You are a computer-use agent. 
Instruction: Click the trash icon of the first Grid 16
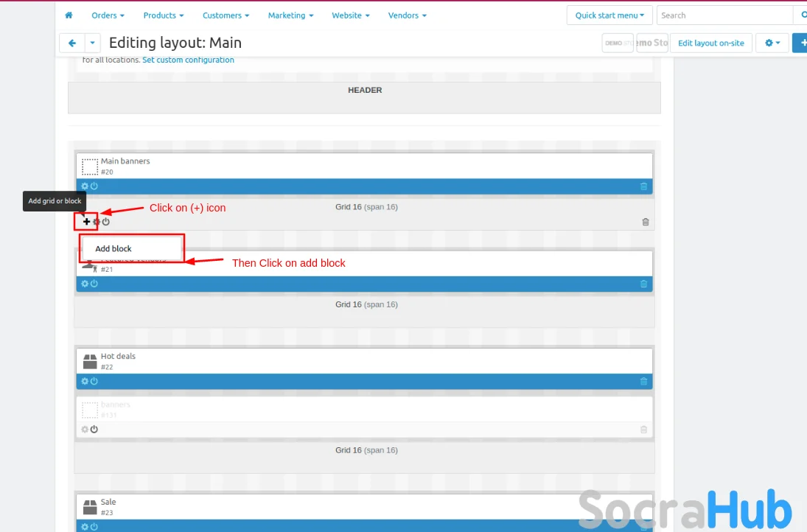tap(646, 222)
